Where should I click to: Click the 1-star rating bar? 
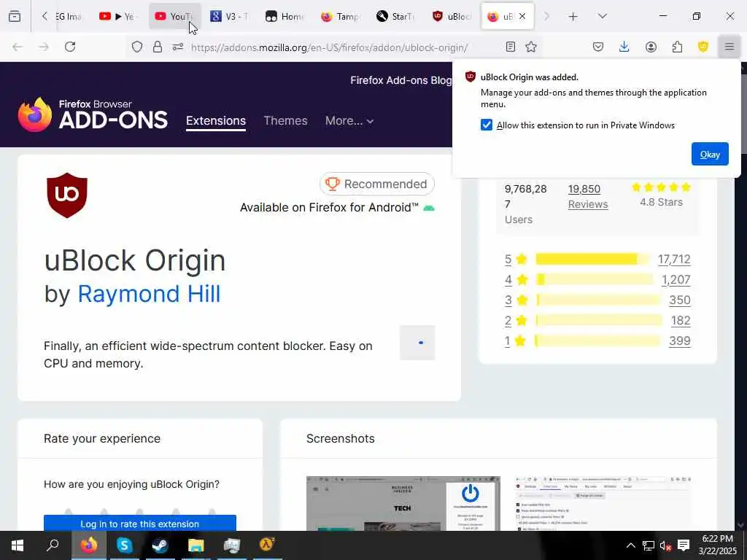click(x=598, y=341)
